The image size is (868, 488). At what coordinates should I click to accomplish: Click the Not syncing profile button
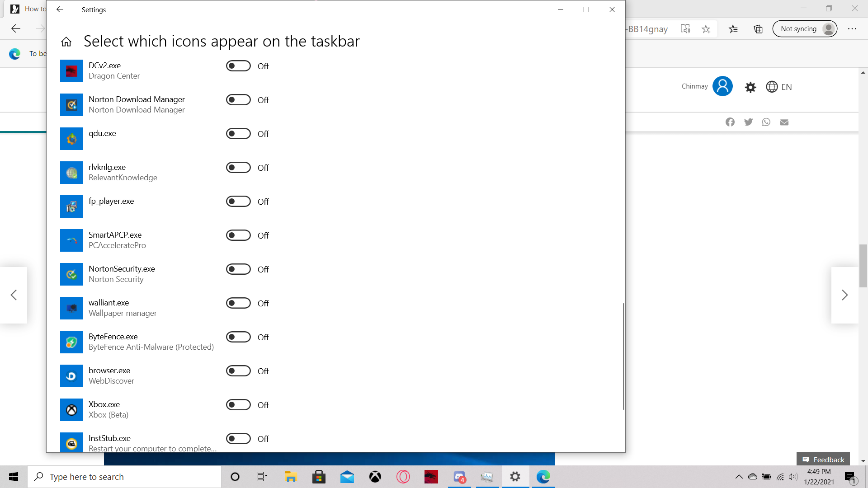coord(805,29)
